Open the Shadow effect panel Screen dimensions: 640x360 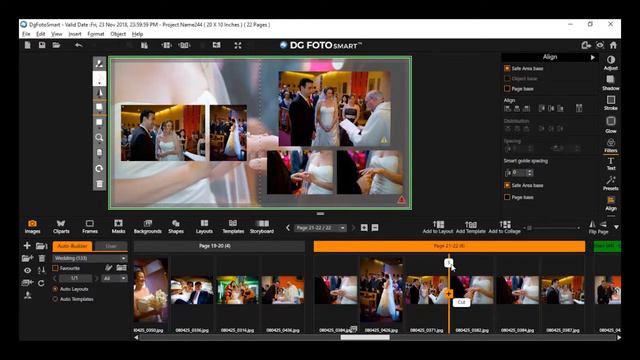(611, 82)
